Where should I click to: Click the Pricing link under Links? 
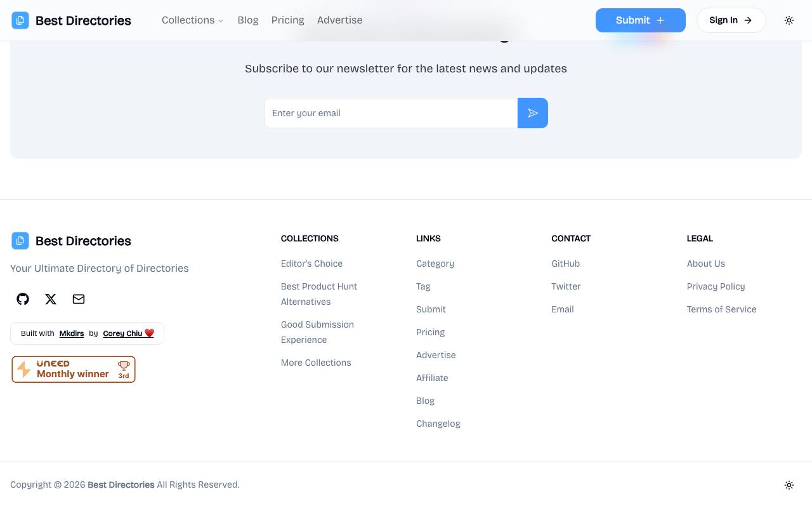pos(430,332)
